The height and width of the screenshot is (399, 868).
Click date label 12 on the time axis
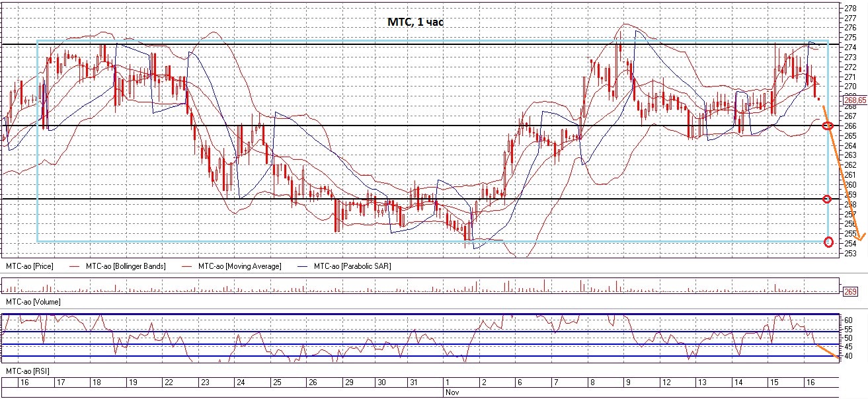pos(667,382)
